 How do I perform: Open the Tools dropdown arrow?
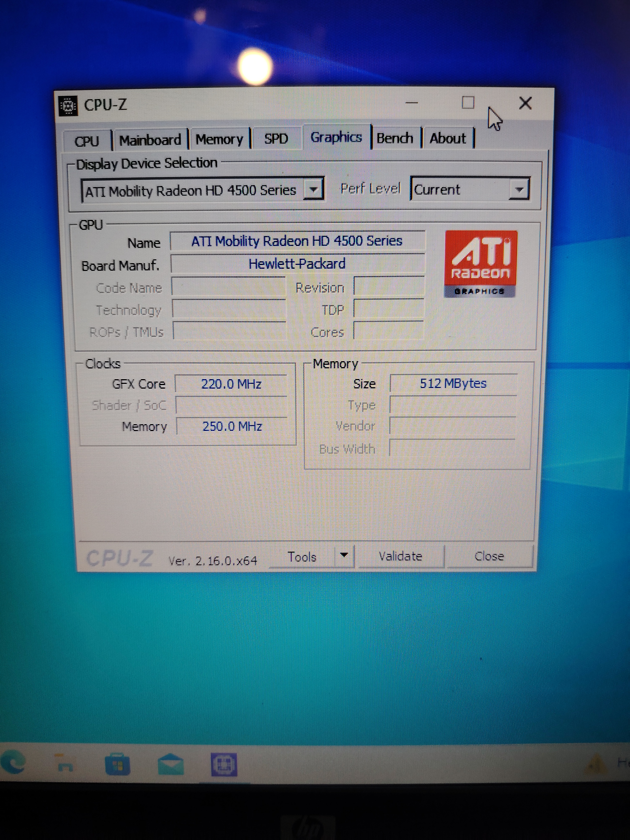(344, 556)
